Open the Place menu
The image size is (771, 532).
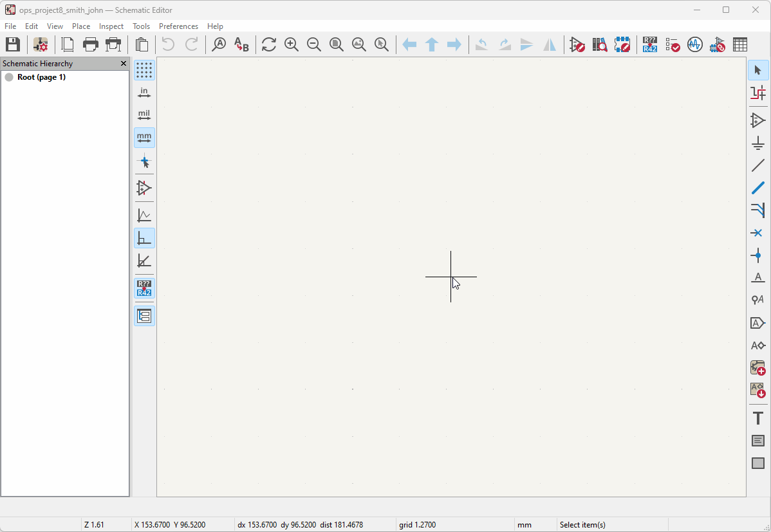click(81, 26)
